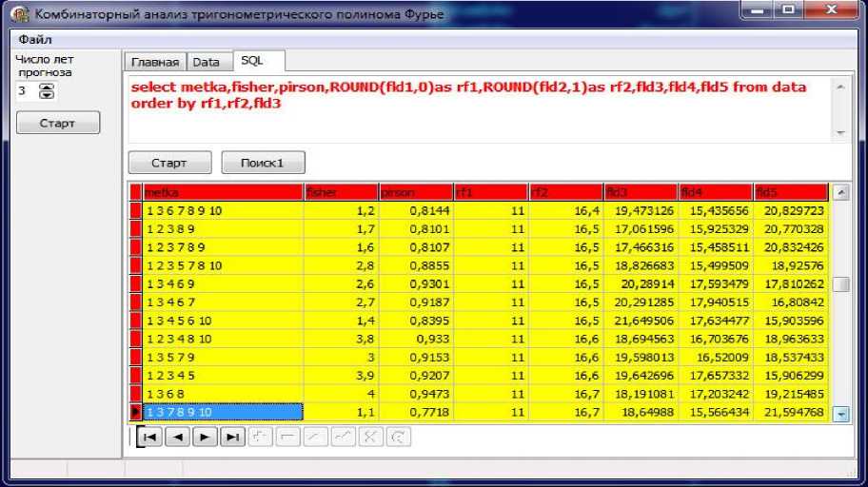The image size is (868, 487).
Task: Go to first record in navigator
Action: [149, 438]
